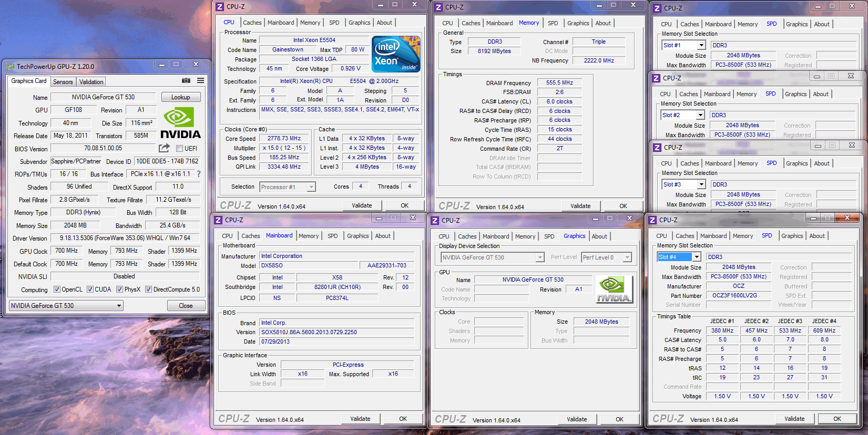
Task: Click the QPI Link 3334.48 MHz value
Action: click(x=284, y=167)
